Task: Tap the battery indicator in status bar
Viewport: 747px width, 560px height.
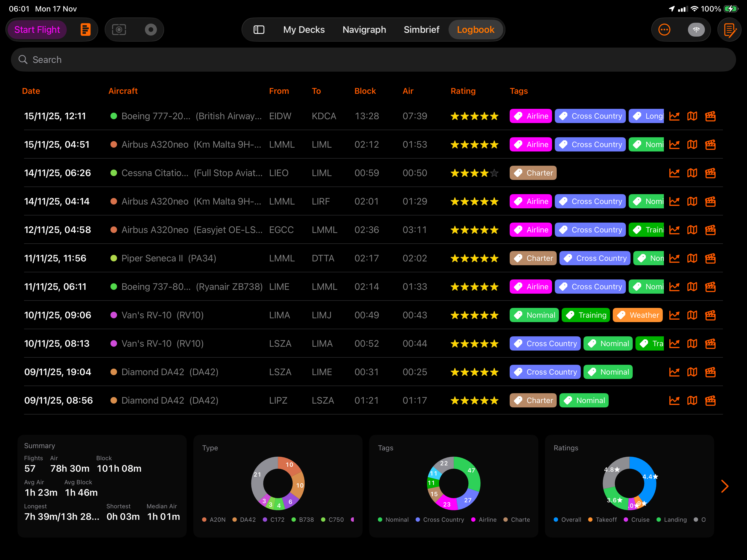Action: [x=731, y=9]
